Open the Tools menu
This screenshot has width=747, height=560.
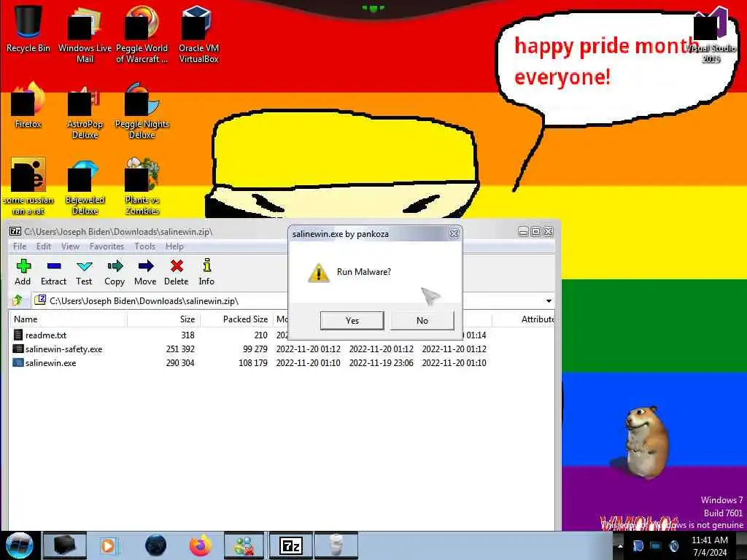tap(145, 246)
